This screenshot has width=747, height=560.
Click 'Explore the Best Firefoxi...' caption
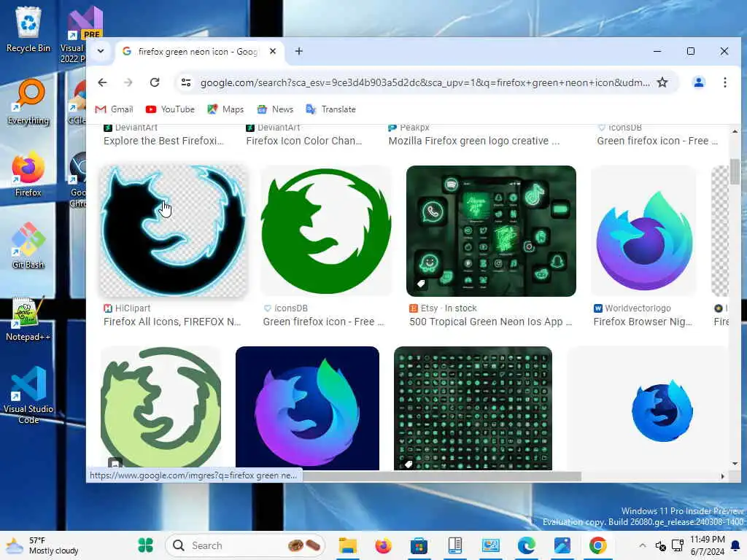click(163, 141)
